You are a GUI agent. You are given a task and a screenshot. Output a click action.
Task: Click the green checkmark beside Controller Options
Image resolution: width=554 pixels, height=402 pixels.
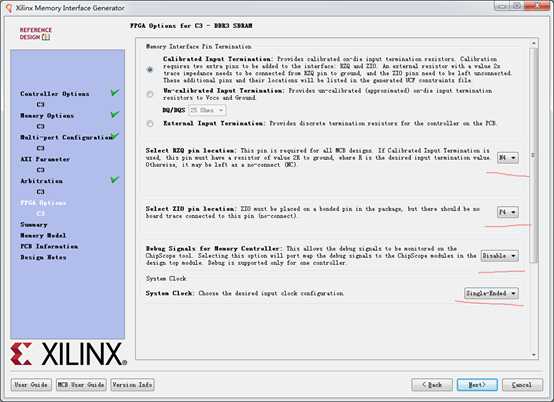pos(115,93)
